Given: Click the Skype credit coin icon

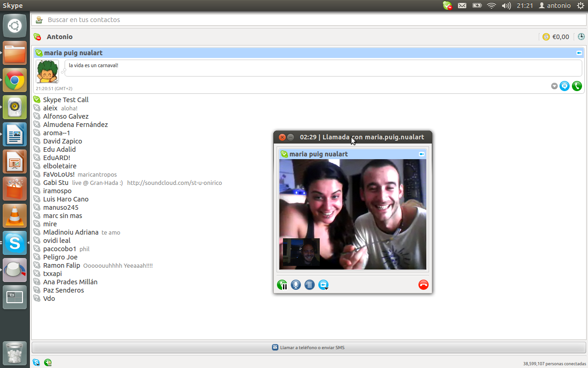Looking at the screenshot, I should pos(546,37).
